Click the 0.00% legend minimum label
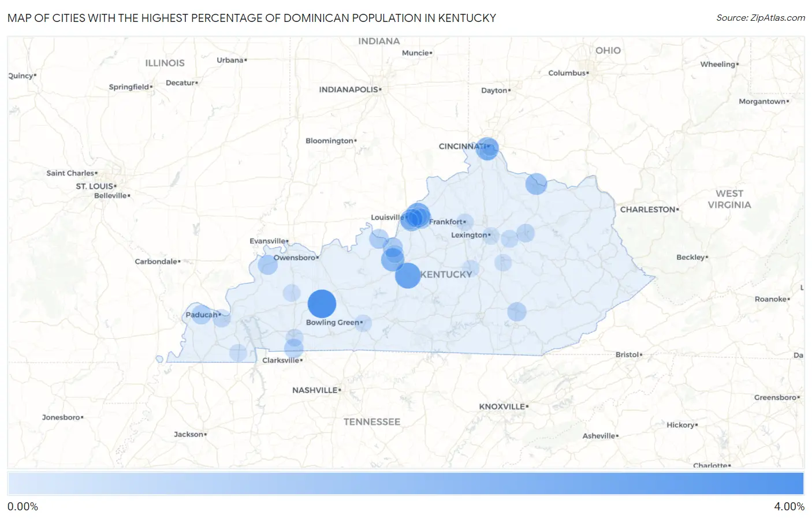The height and width of the screenshot is (519, 812). click(x=23, y=506)
